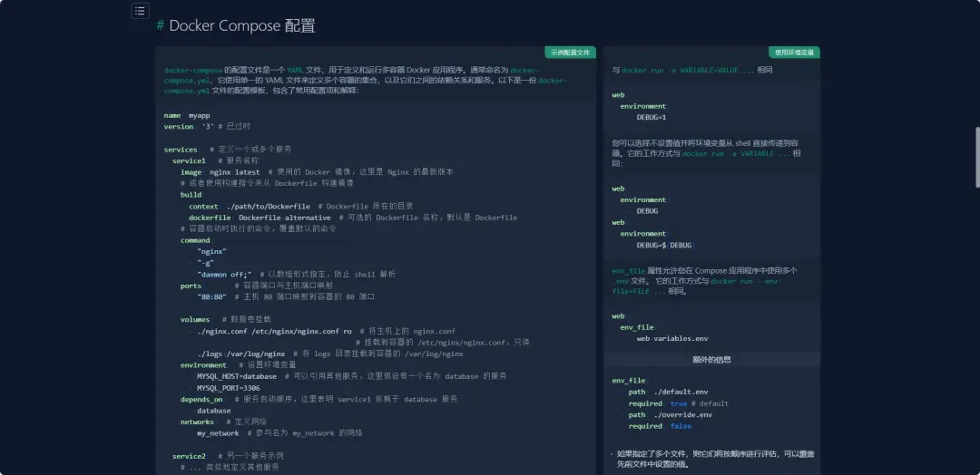The height and width of the screenshot is (475, 980).
Task: Click the "nginx" command list entry
Action: tap(211, 251)
